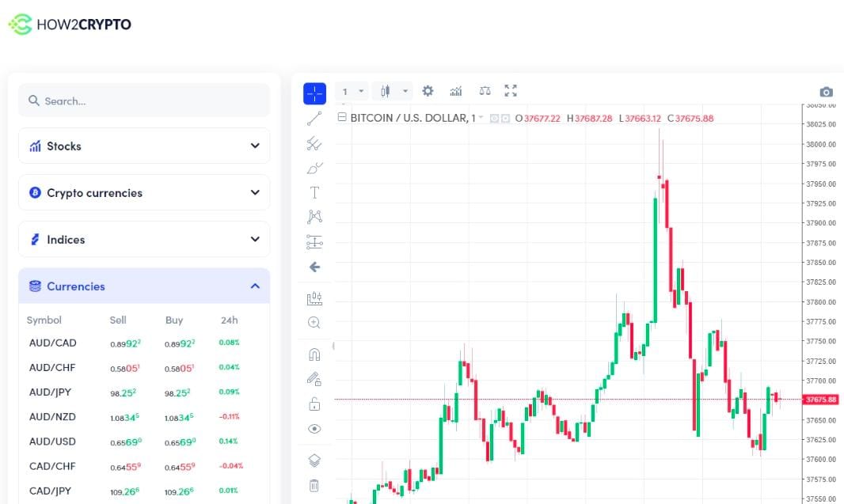Screen dimensions: 844x504
Task: Toggle lock on all drawings
Action: click(x=314, y=403)
